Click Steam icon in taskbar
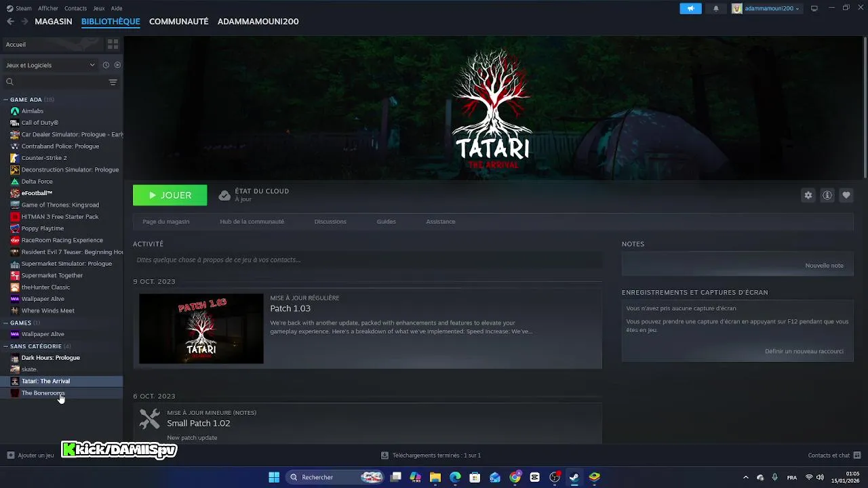The image size is (868, 488). (574, 477)
